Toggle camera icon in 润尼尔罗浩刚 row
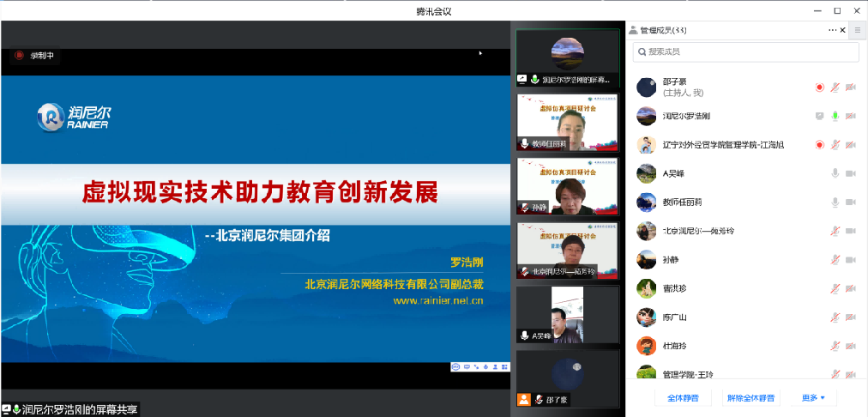 [851, 117]
